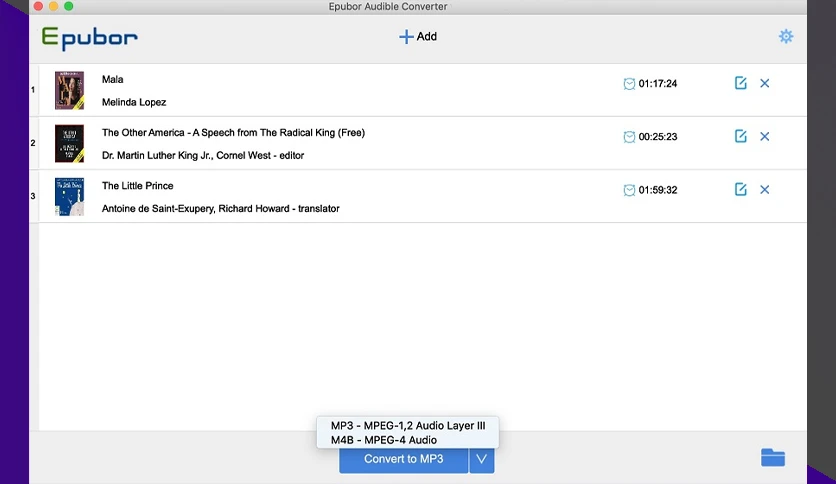Viewport: 836px width, 484px height.
Task: Start conversion with Convert to MP3
Action: tap(404, 459)
